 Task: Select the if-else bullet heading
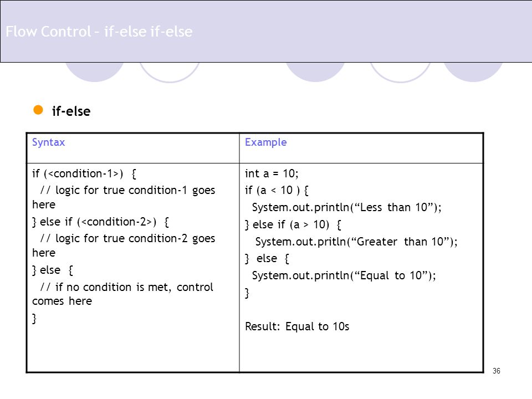71,111
